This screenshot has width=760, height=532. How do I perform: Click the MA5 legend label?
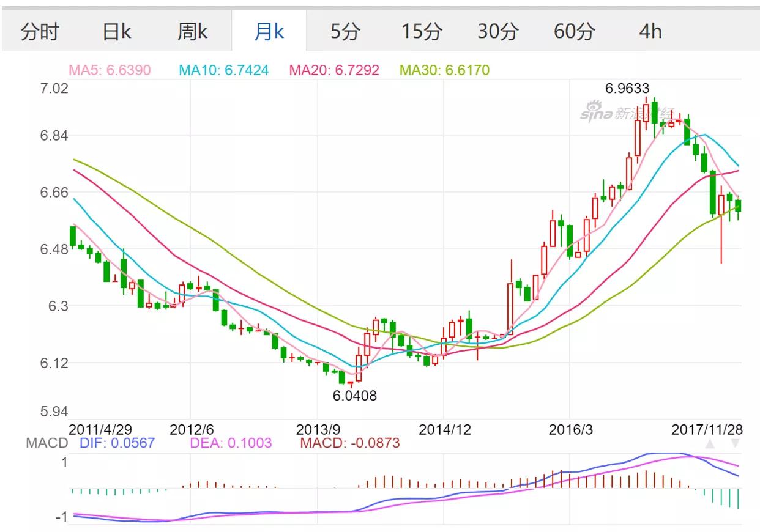point(110,70)
